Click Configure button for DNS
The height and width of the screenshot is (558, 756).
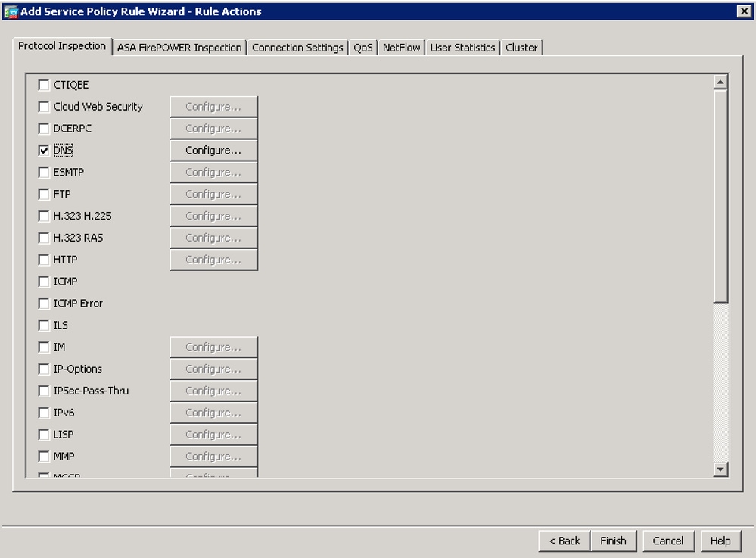213,151
